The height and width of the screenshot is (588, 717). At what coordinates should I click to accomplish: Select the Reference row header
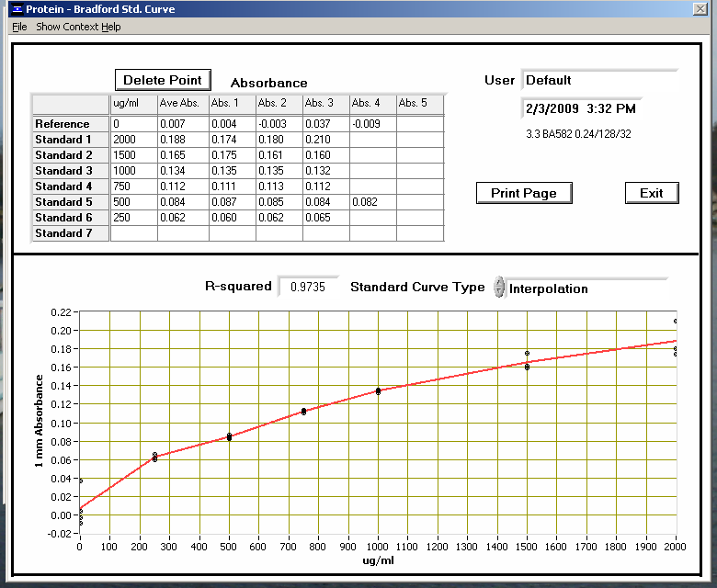pos(71,124)
